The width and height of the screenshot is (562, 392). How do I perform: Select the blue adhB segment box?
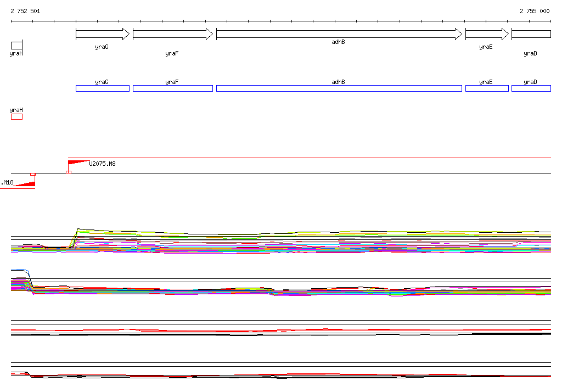(339, 88)
